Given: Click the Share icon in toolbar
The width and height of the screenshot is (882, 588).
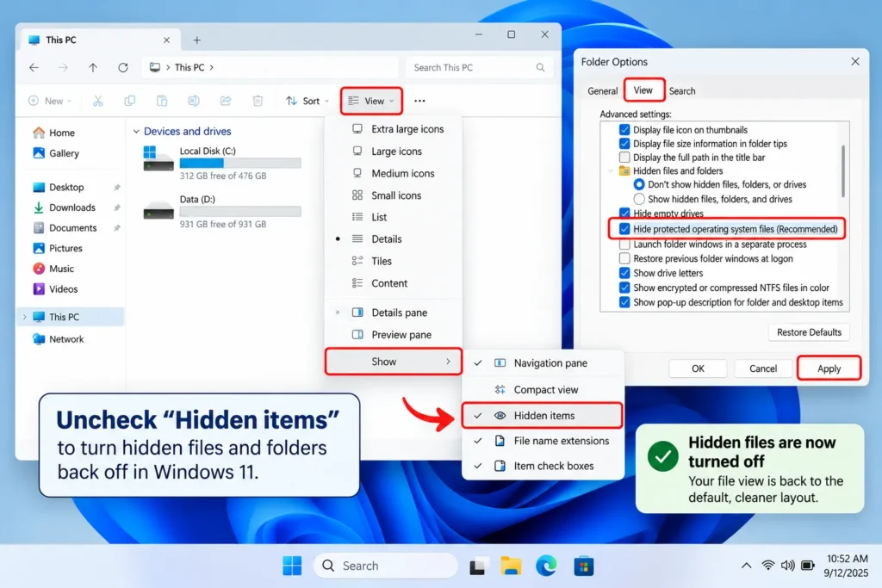Looking at the screenshot, I should 226,101.
